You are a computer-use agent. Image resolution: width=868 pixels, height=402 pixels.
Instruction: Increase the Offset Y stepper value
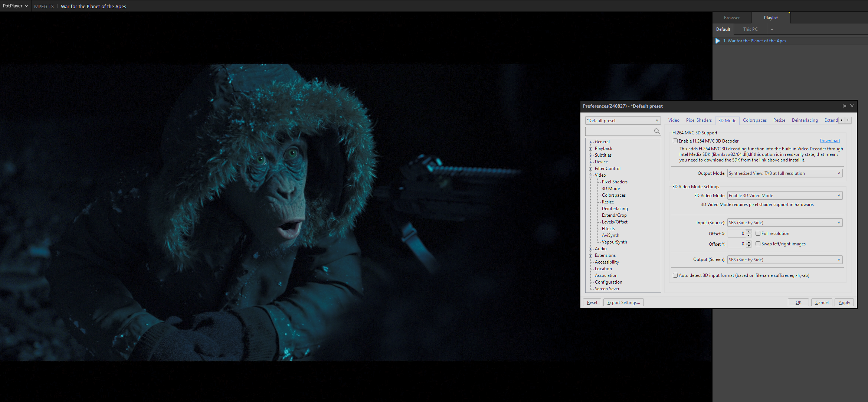click(x=749, y=242)
